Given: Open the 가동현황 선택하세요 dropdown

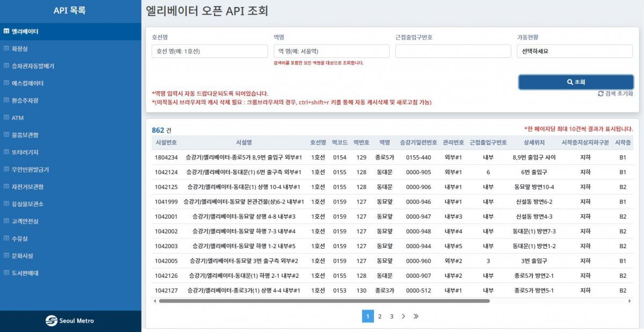Looking at the screenshot, I should (x=575, y=52).
